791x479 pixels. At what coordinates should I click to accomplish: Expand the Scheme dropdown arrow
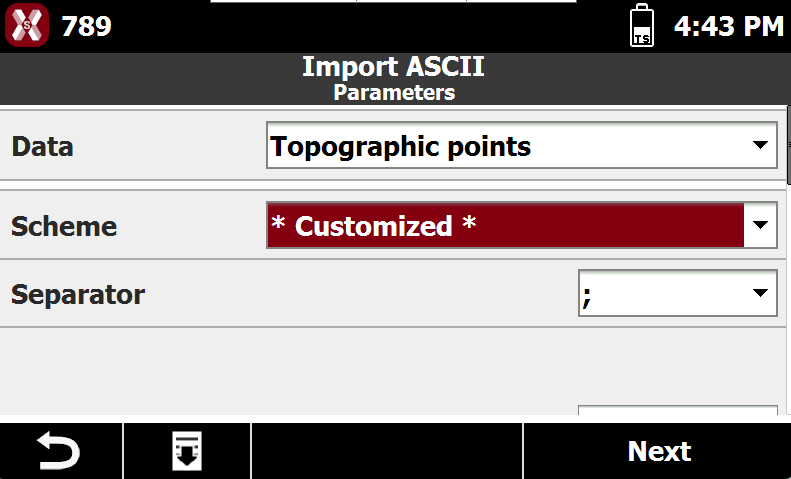(x=760, y=225)
